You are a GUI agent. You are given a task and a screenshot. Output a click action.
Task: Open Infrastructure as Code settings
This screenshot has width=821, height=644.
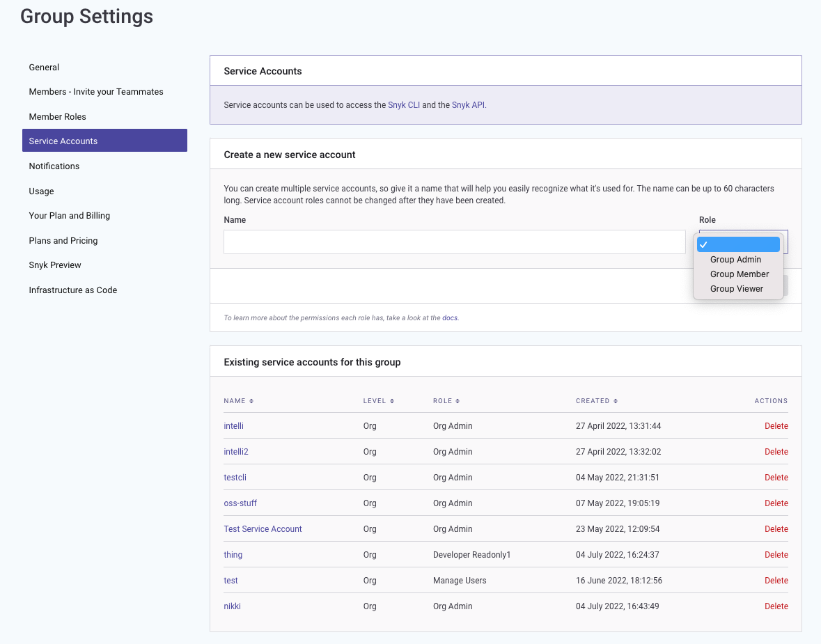[73, 290]
